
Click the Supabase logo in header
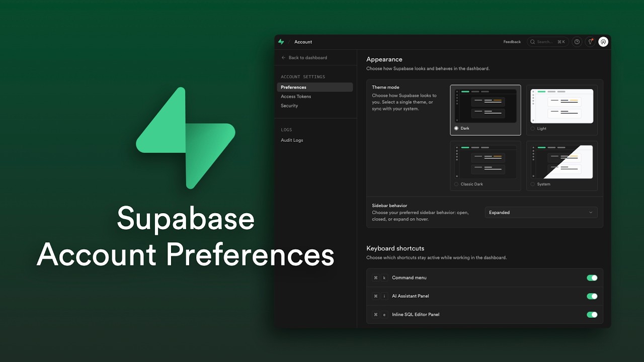(x=281, y=42)
